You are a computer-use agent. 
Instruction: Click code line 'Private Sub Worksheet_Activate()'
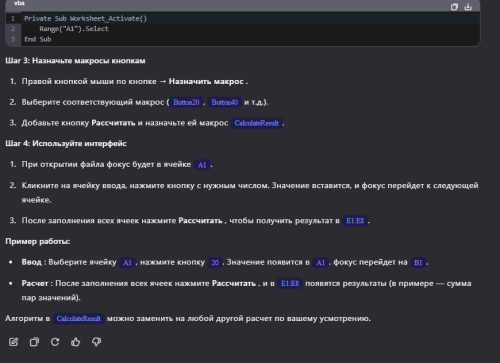(85, 19)
